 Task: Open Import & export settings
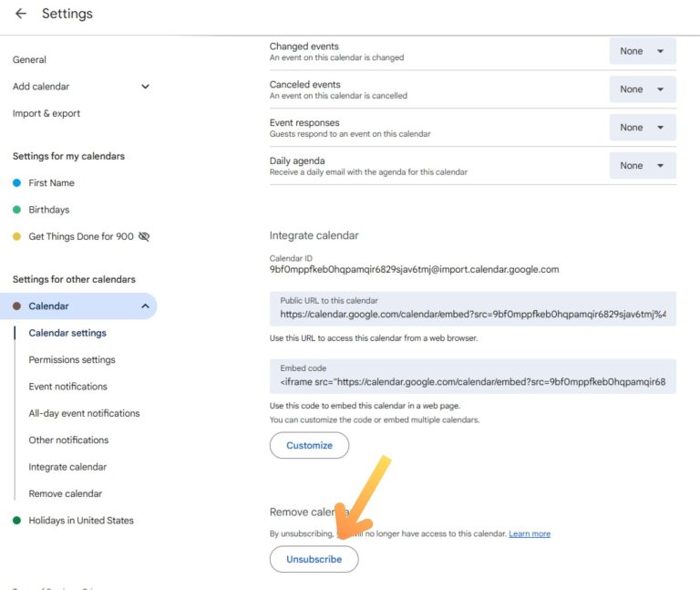coord(46,113)
